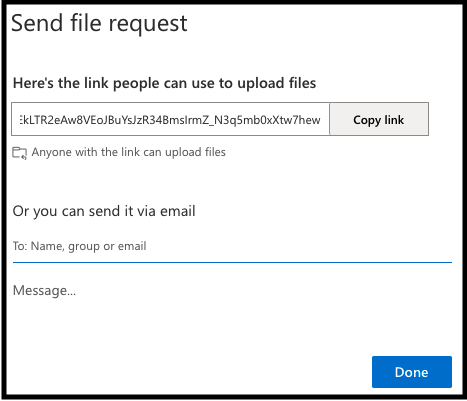Image resolution: width=467 pixels, height=401 pixels.
Task: Click the folder upload permission icon
Action: 20,153
